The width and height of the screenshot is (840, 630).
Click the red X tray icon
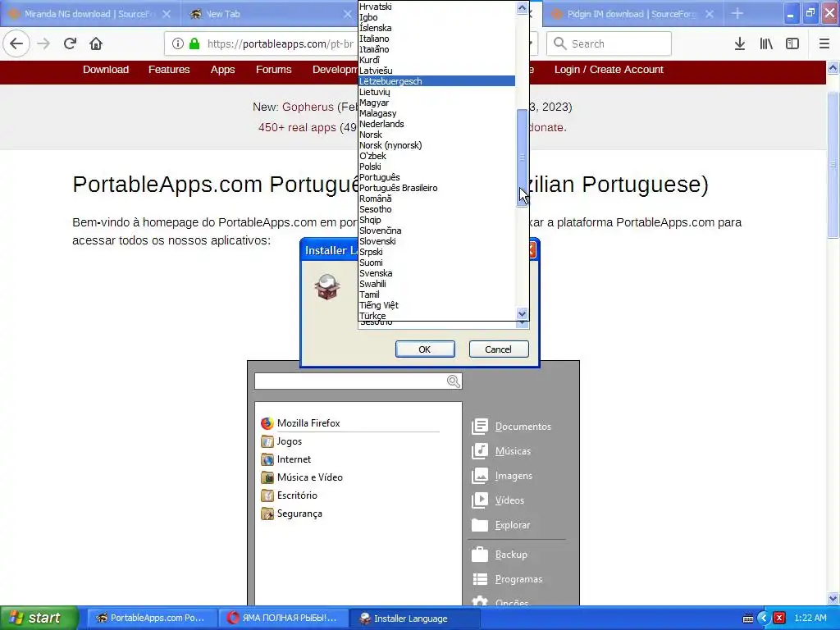pos(779,619)
